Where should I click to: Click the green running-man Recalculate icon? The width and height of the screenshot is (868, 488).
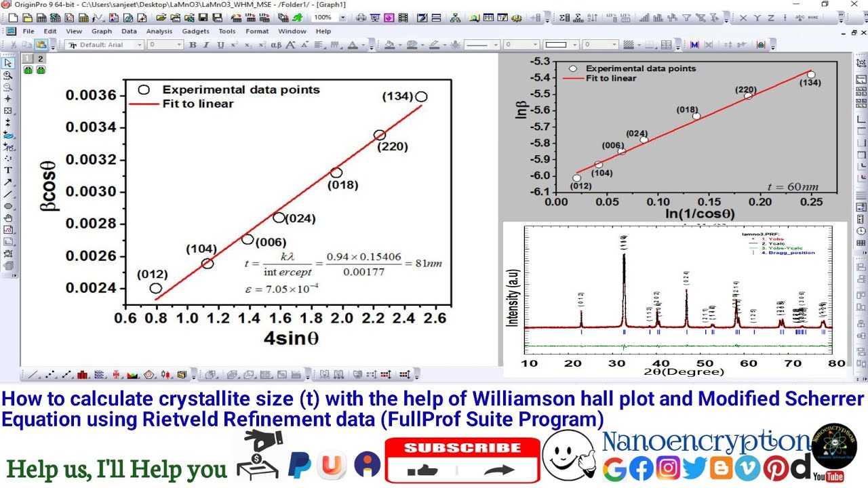tap(297, 18)
